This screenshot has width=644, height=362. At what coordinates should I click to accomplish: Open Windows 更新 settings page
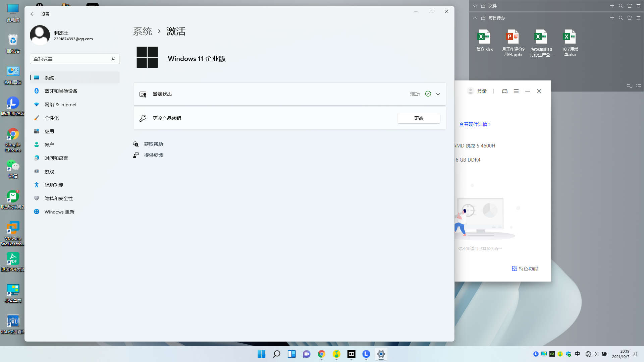click(x=75, y=212)
